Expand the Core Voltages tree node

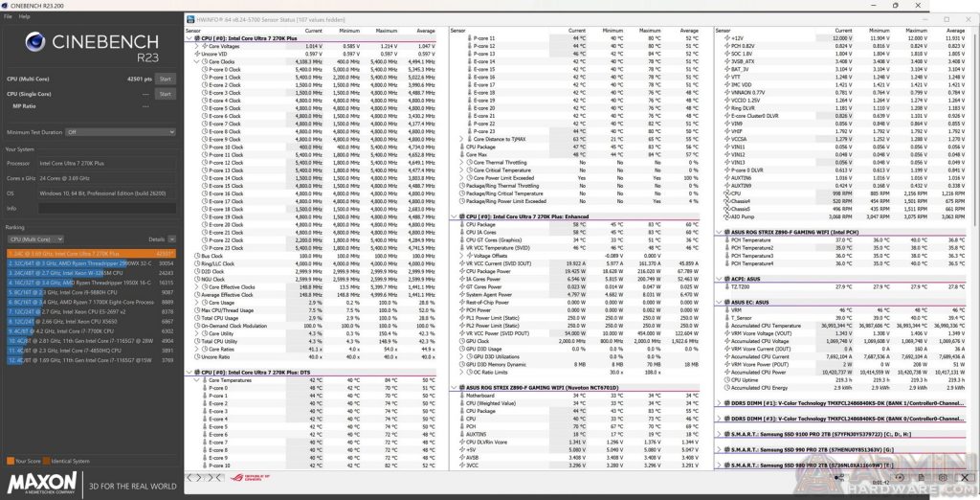196,46
